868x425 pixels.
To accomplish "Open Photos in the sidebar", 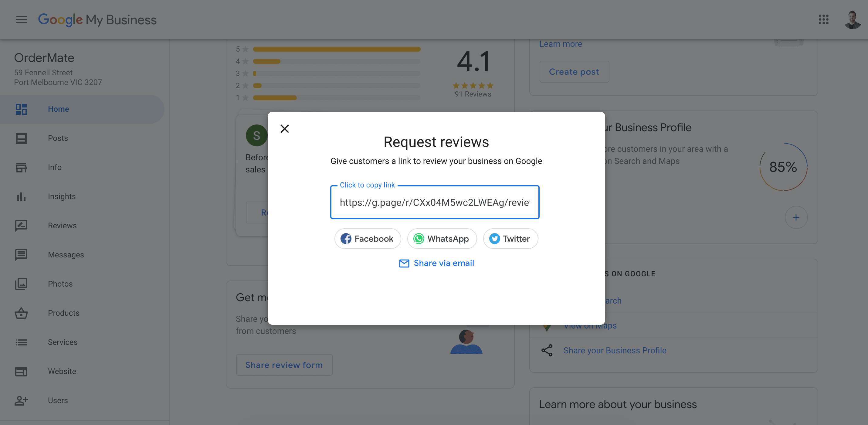I will tap(82, 284).
